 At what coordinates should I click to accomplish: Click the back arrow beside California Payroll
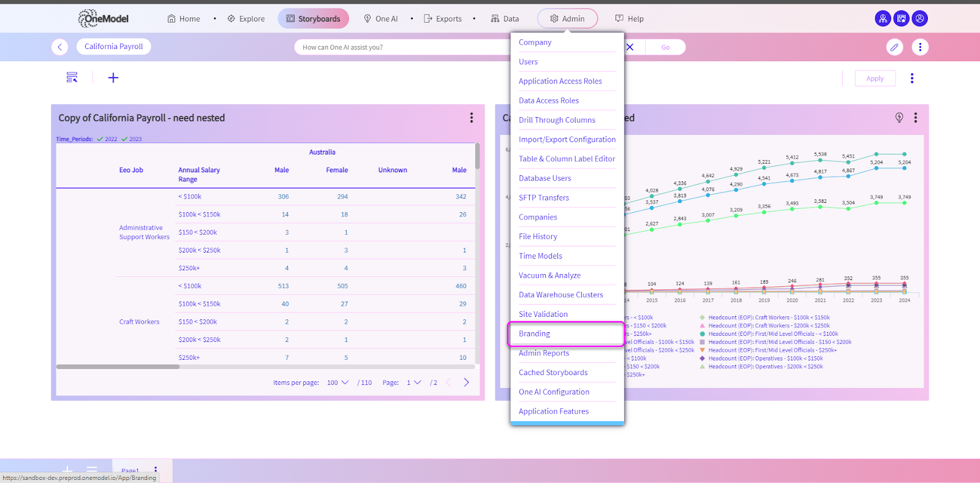tap(59, 47)
